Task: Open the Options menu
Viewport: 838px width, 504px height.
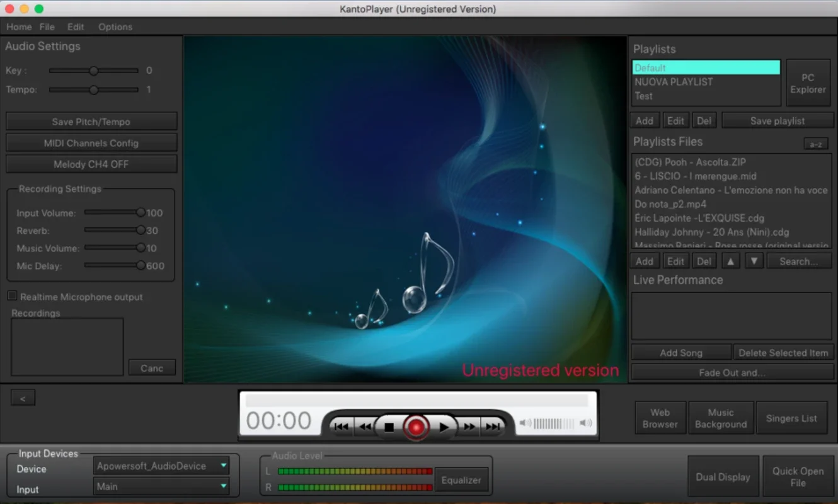Action: point(115,27)
